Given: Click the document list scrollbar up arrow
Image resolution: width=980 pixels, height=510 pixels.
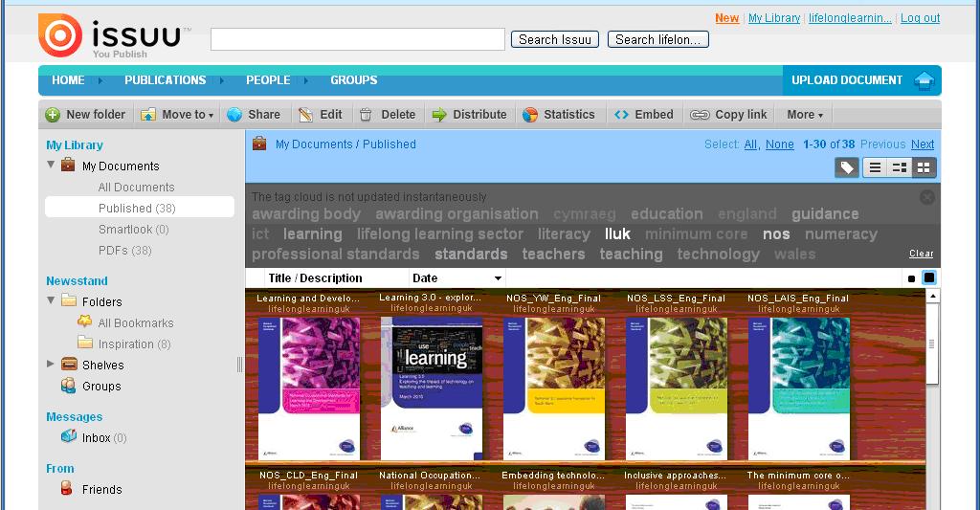Looking at the screenshot, I should click(933, 296).
